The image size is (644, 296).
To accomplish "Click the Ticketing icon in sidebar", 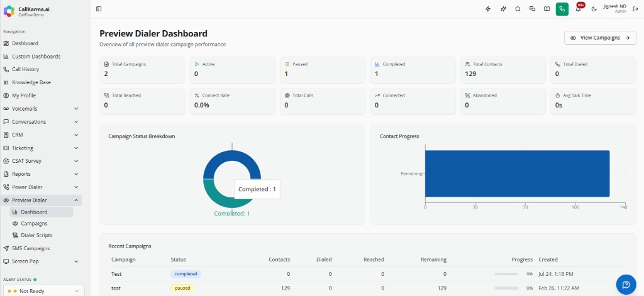I will point(6,148).
